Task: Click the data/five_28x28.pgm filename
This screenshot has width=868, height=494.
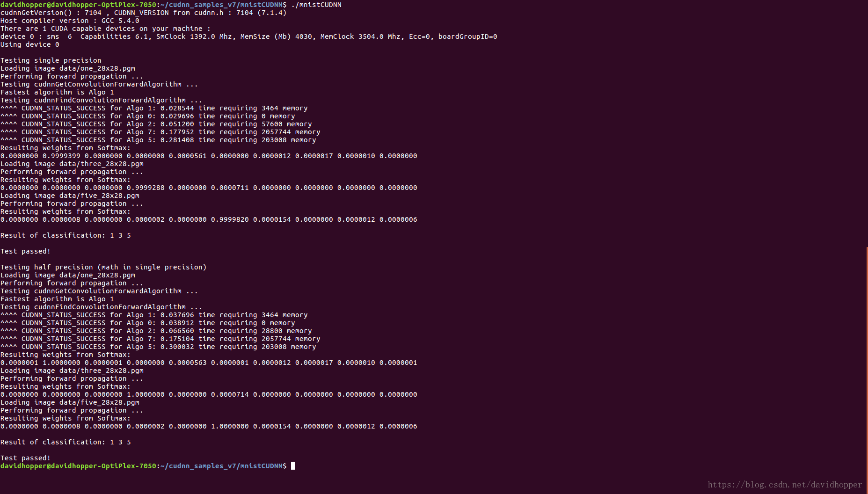Action: [x=98, y=195]
